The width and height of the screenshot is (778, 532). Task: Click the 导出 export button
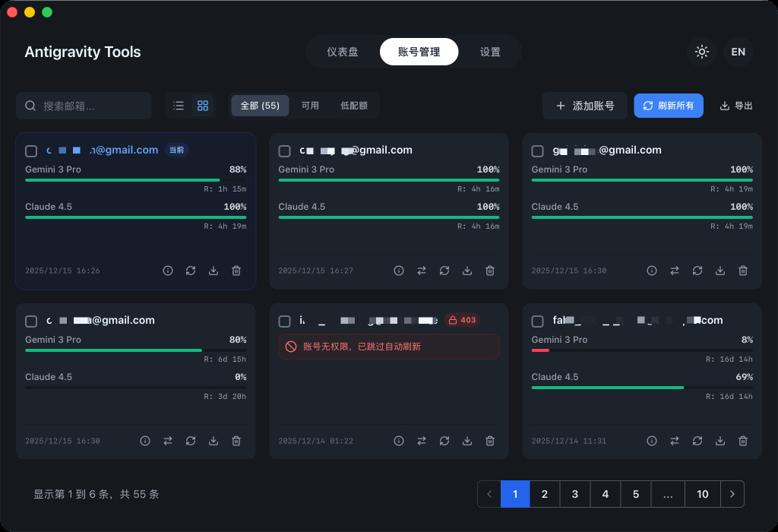[736, 106]
